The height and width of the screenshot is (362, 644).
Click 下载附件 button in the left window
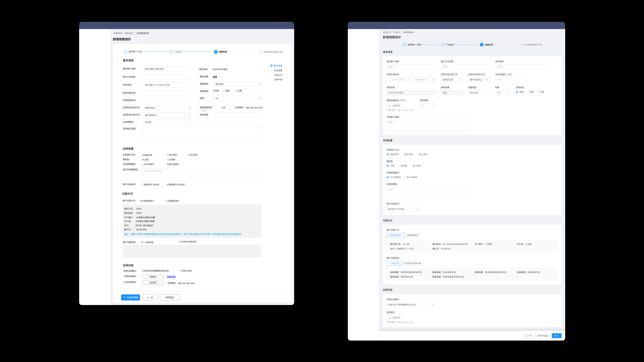click(153, 277)
